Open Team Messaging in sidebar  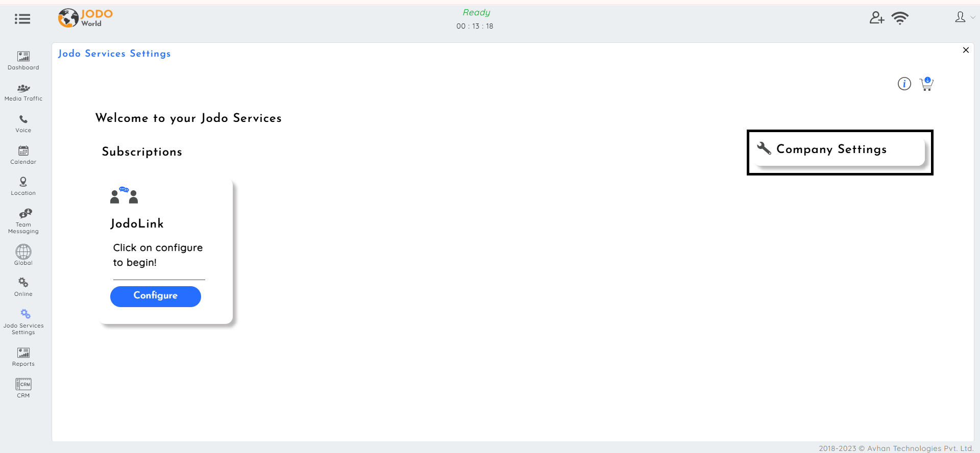tap(23, 221)
